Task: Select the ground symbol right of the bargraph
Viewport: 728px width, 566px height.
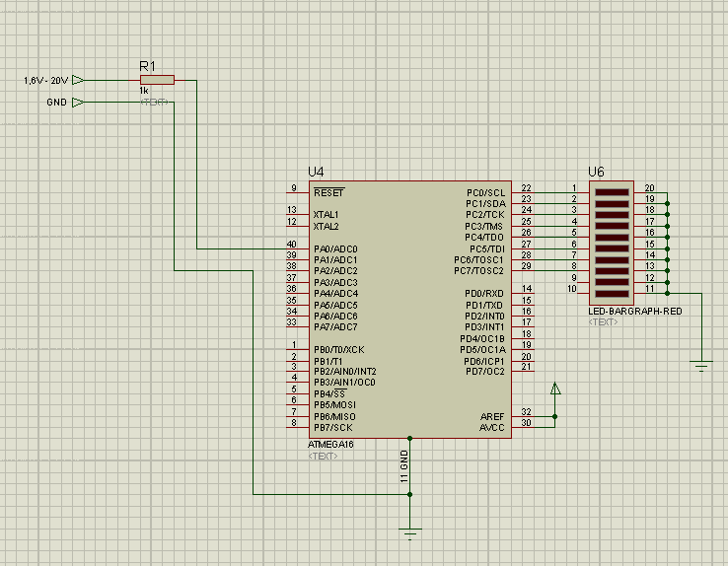Action: (x=701, y=365)
